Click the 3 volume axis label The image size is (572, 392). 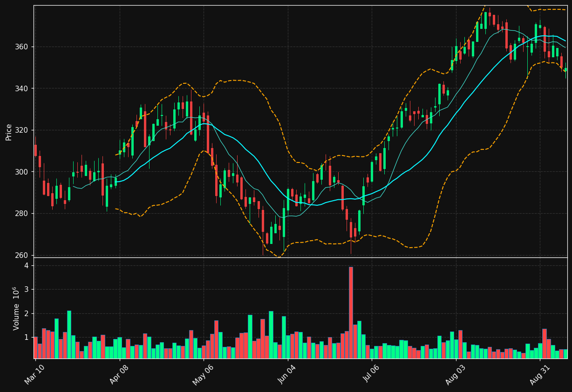[x=27, y=290]
